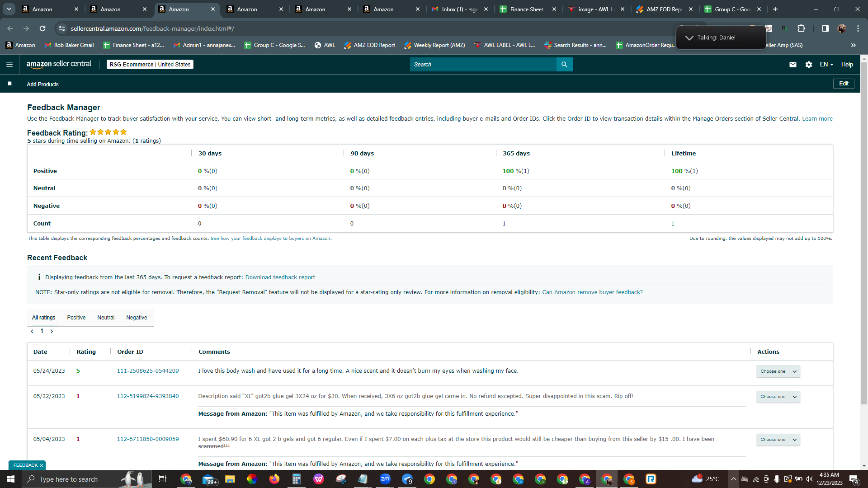
Task: Open the Windows Start menu
Action: pos(11,479)
